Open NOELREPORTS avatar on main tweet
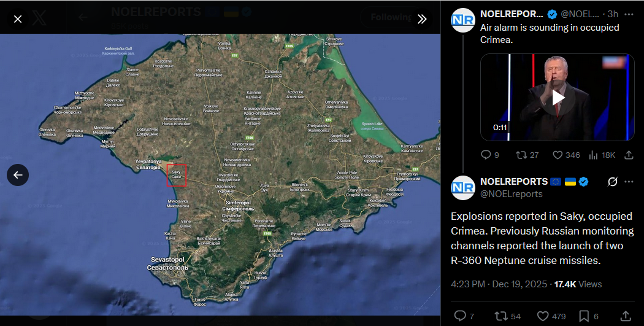 click(463, 187)
